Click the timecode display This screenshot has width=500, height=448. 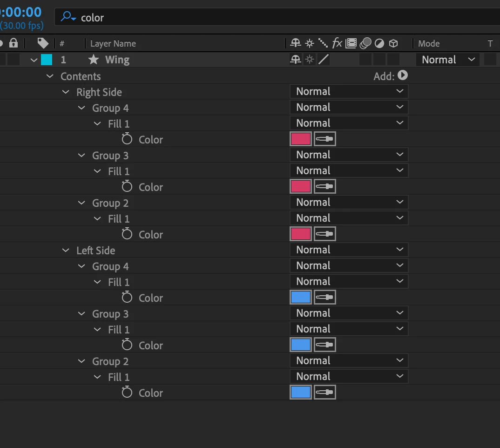(x=21, y=13)
